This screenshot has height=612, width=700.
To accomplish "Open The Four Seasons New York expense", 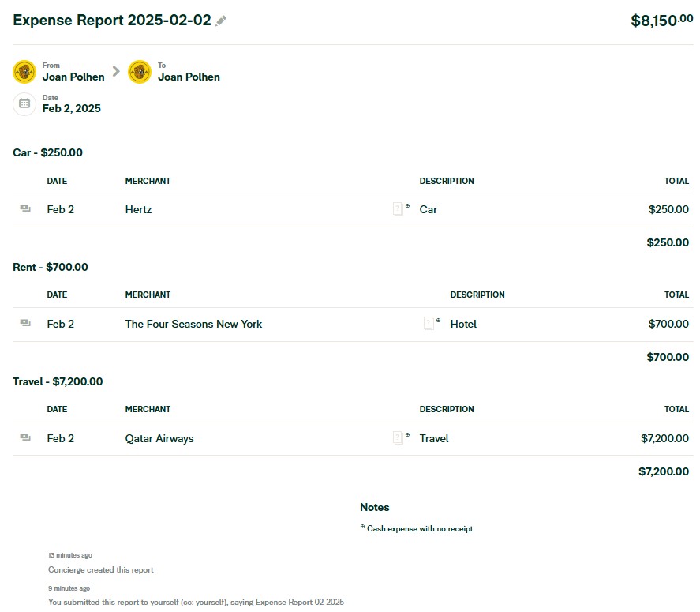I will [x=193, y=324].
